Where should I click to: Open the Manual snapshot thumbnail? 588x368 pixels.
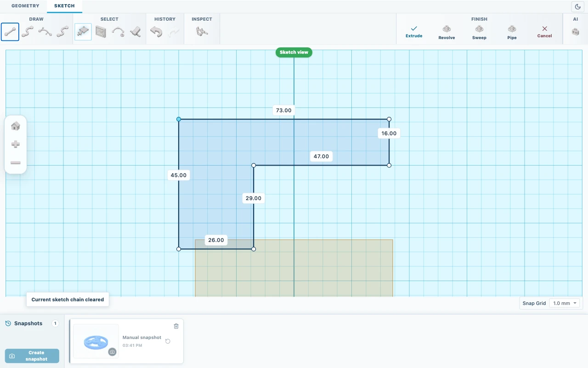(96, 341)
